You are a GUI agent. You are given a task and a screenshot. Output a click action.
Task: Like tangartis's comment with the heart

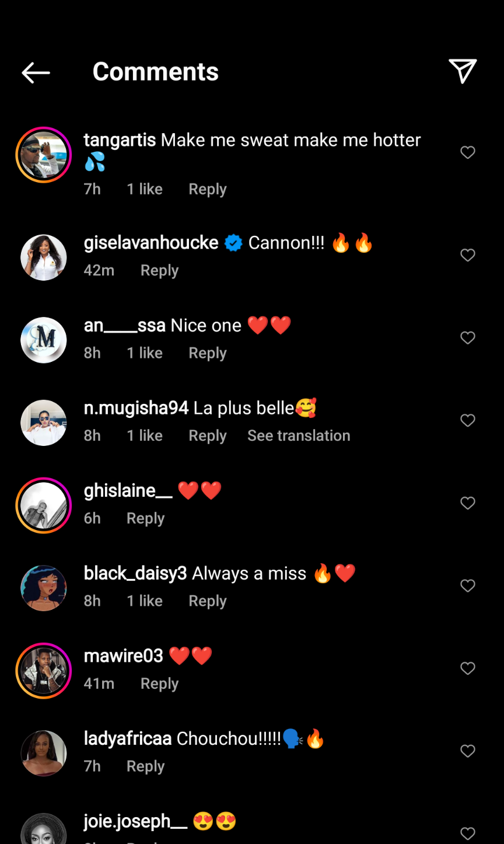[x=468, y=152]
